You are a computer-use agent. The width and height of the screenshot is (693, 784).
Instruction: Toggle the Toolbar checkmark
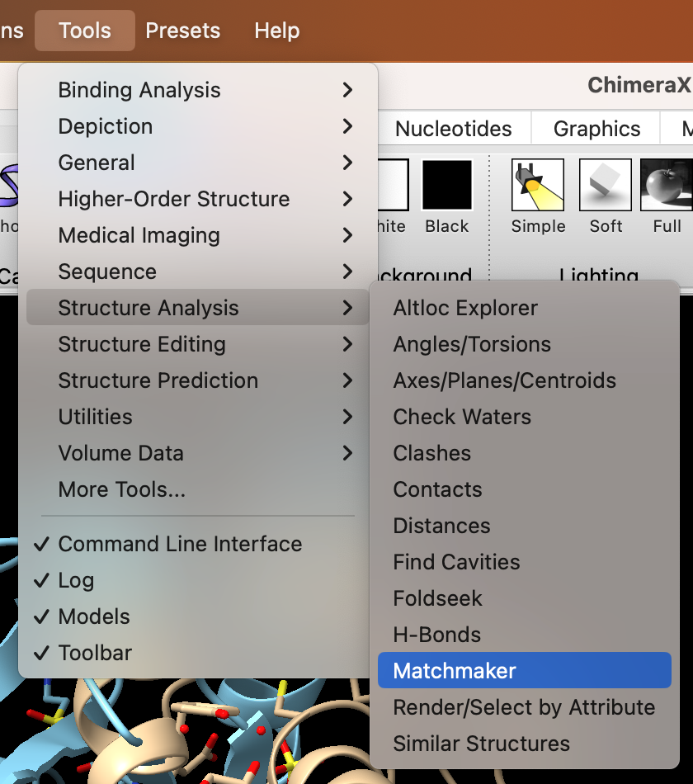pos(95,653)
